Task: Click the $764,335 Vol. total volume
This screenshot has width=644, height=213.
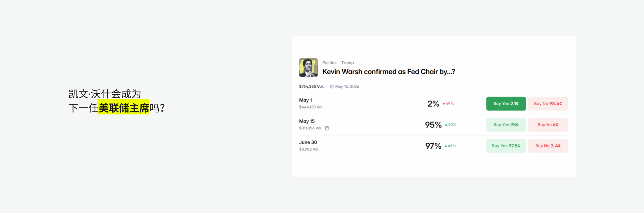Action: coord(311,87)
